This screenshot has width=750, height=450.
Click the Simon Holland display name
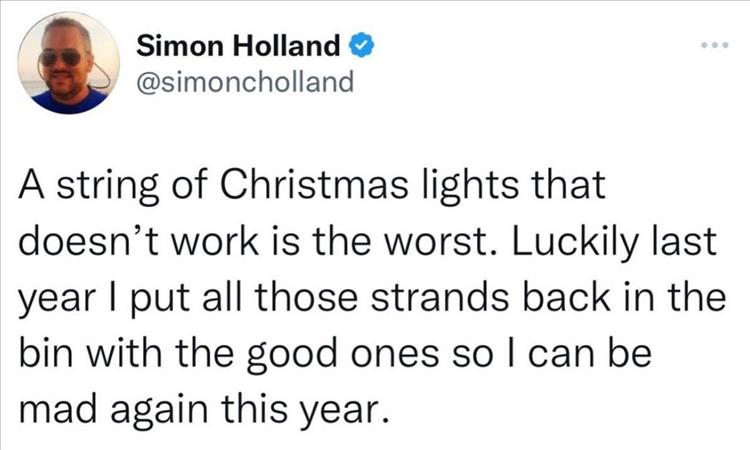click(238, 46)
